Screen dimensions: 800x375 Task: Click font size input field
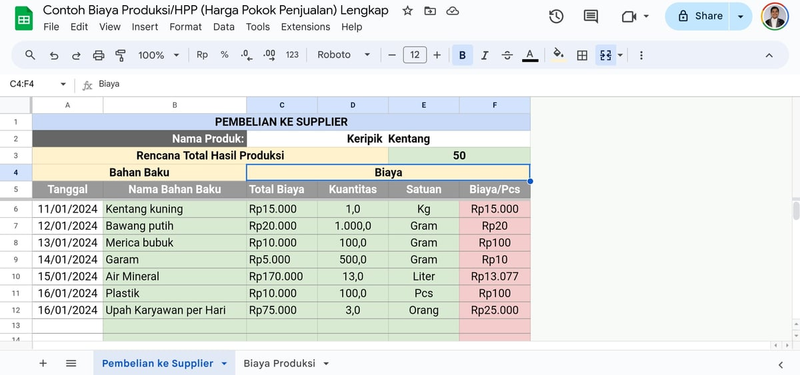(415, 55)
